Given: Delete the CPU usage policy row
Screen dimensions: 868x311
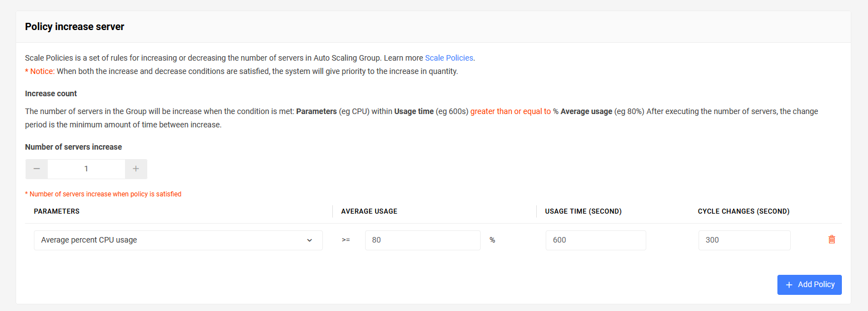Looking at the screenshot, I should 832,240.
